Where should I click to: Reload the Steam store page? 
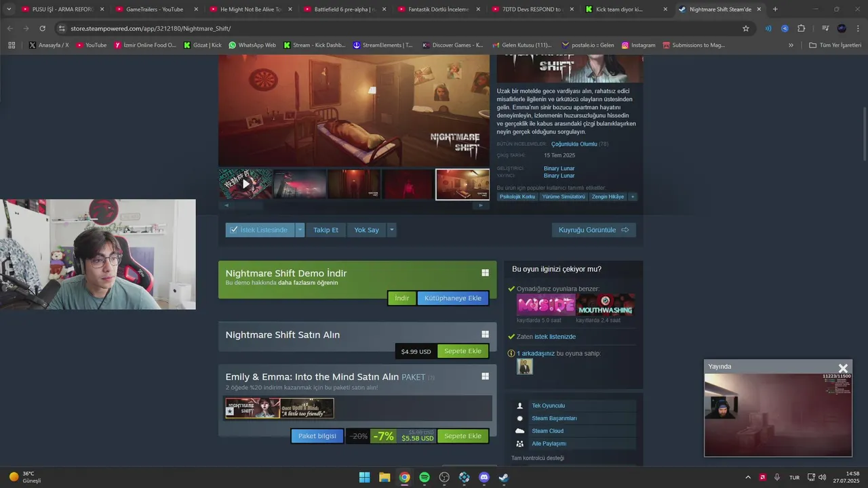(42, 28)
